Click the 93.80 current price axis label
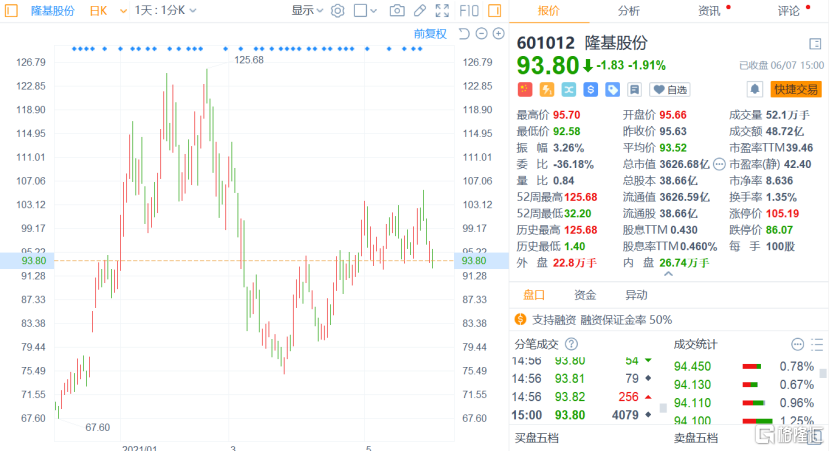The width and height of the screenshot is (830, 451). [x=34, y=260]
